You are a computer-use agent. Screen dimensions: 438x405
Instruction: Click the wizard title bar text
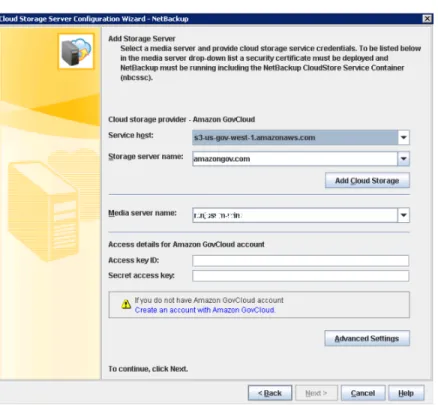click(94, 19)
